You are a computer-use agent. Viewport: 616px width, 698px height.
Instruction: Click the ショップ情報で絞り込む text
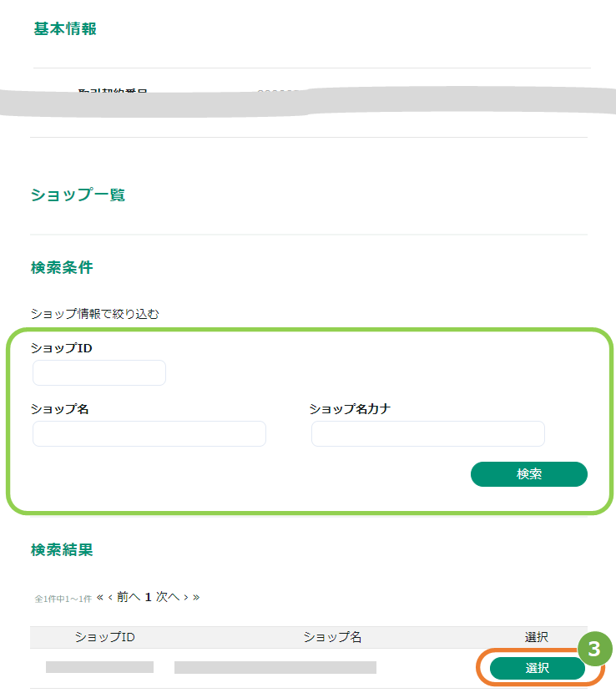[x=95, y=314]
